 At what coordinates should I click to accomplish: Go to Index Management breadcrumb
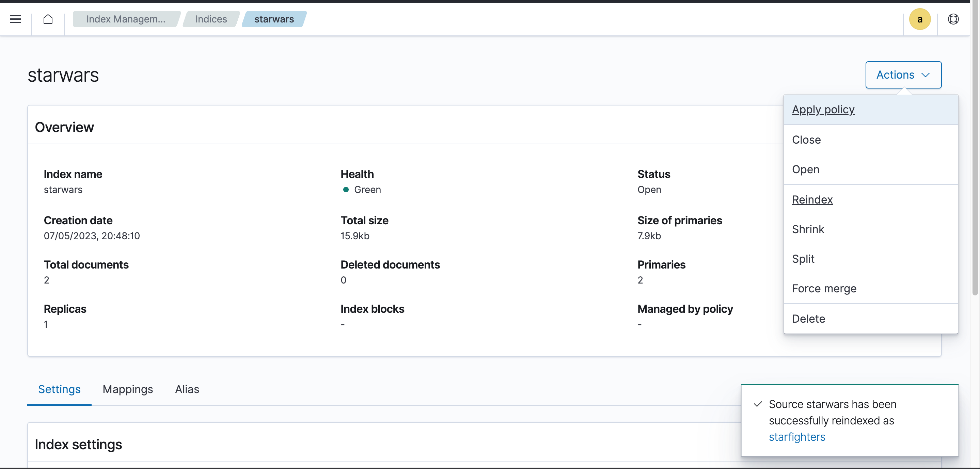tap(126, 19)
